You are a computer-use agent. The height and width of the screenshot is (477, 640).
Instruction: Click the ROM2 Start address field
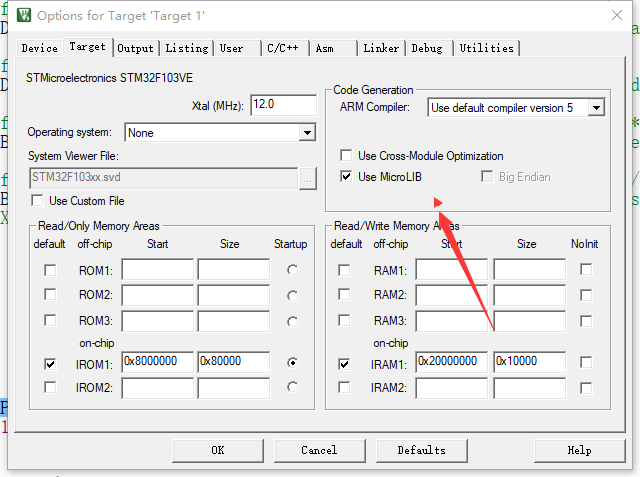click(158, 295)
